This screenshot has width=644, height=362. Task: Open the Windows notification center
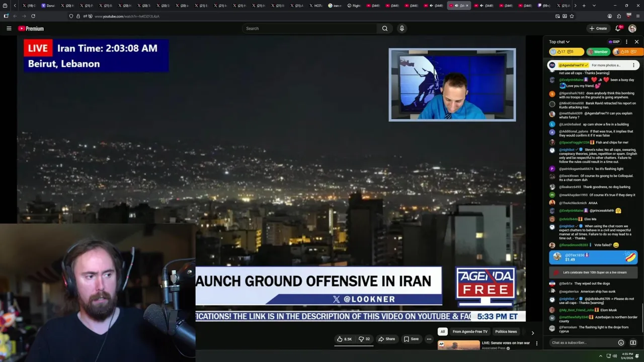point(638,356)
